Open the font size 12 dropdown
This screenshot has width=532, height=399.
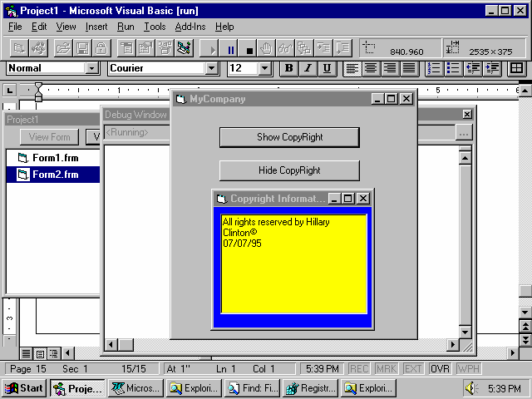click(x=265, y=68)
